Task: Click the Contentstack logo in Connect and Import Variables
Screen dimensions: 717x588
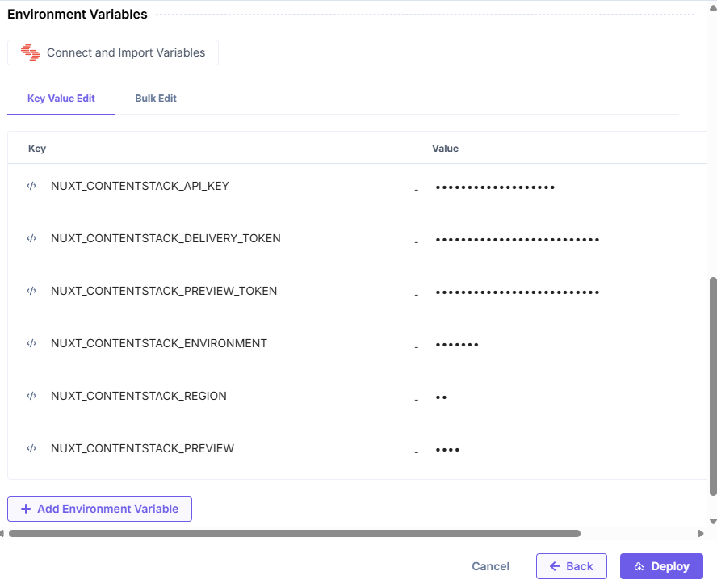Action: pyautogui.click(x=31, y=52)
